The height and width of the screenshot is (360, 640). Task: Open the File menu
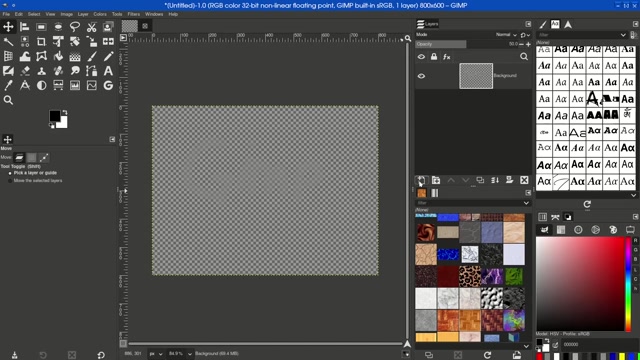(6, 14)
